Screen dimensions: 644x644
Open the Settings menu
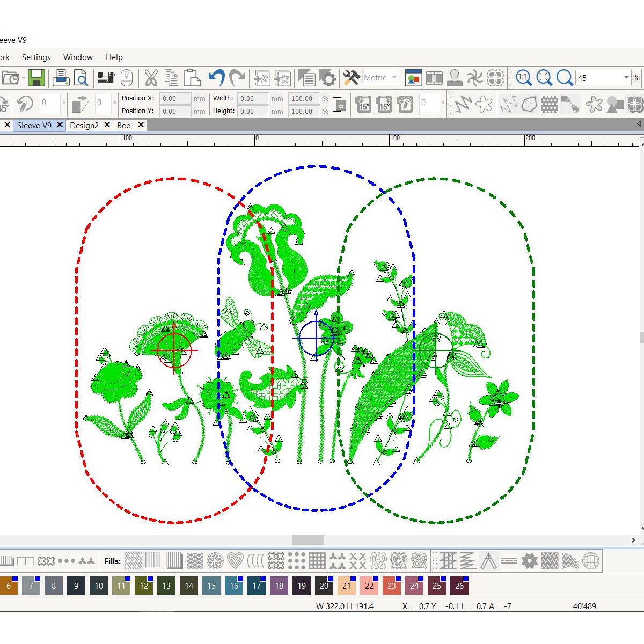[x=36, y=57]
